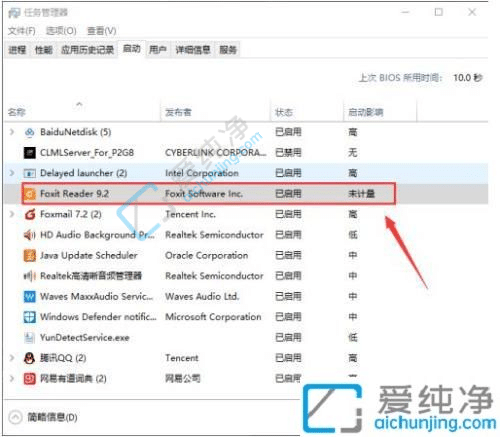Image resolution: width=500 pixels, height=437 pixels.
Task: Select the HD Audio Background Pr... name
Action: tap(97, 235)
